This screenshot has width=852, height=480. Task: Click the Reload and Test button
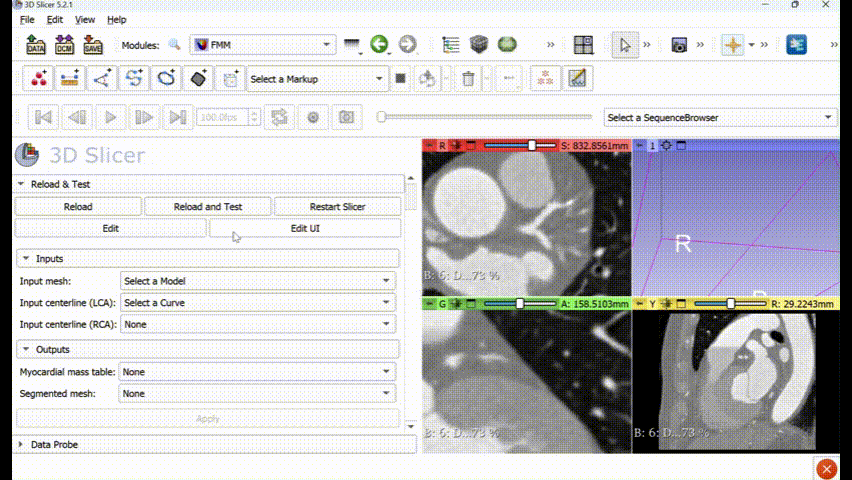(208, 207)
